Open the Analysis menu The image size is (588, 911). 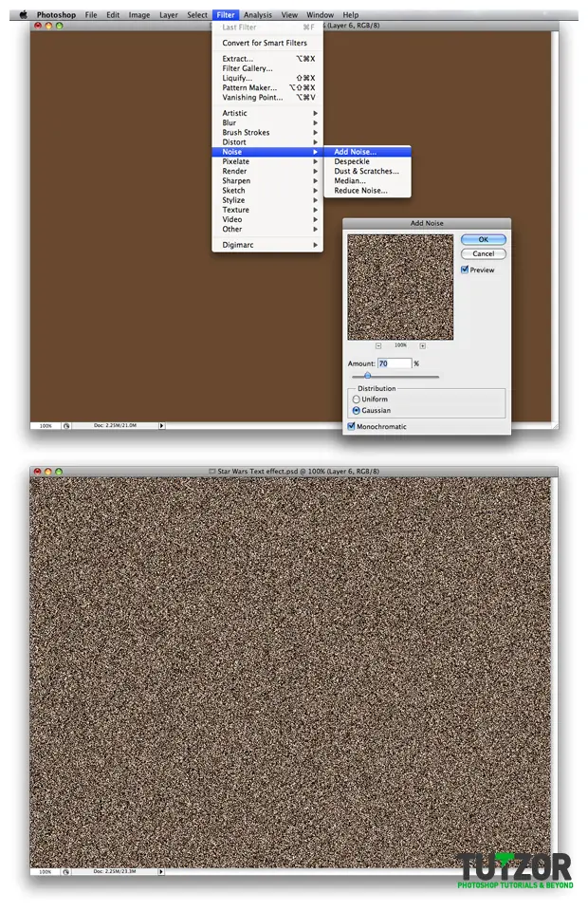click(258, 14)
